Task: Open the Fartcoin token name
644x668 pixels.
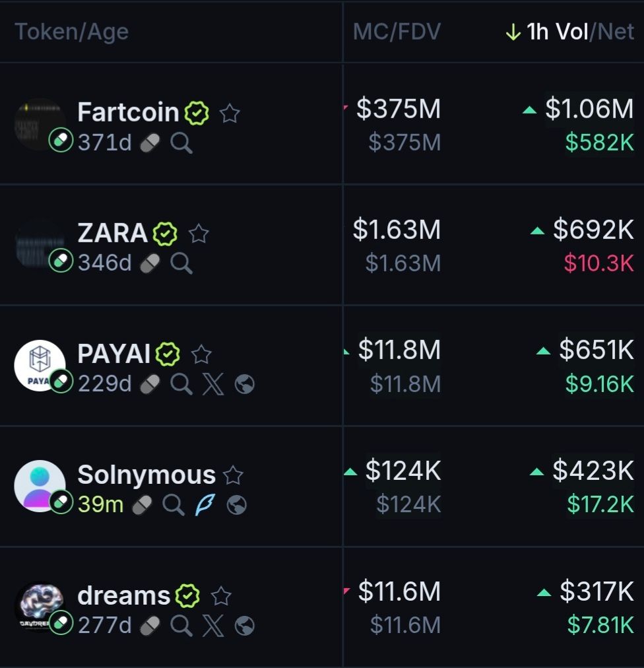Action: coord(128,113)
